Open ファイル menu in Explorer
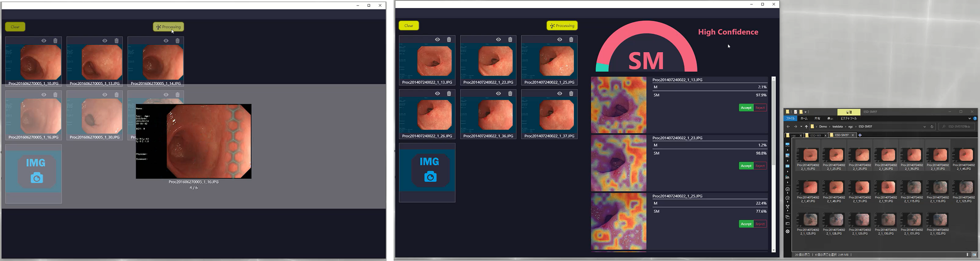The width and height of the screenshot is (980, 261). [790, 118]
